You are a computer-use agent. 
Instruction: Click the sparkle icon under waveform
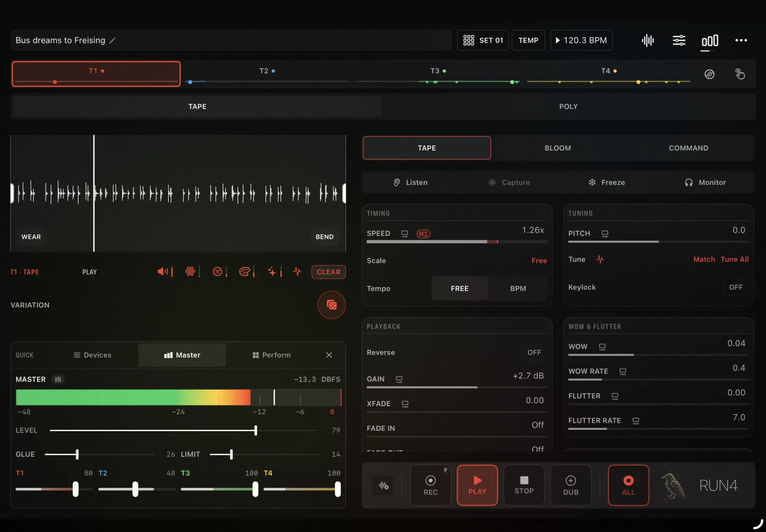pos(272,271)
